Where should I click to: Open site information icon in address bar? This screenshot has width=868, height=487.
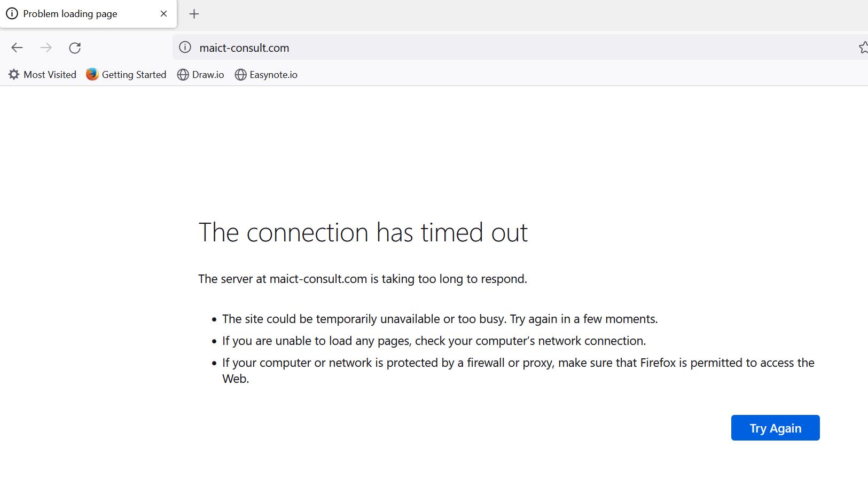pyautogui.click(x=185, y=48)
